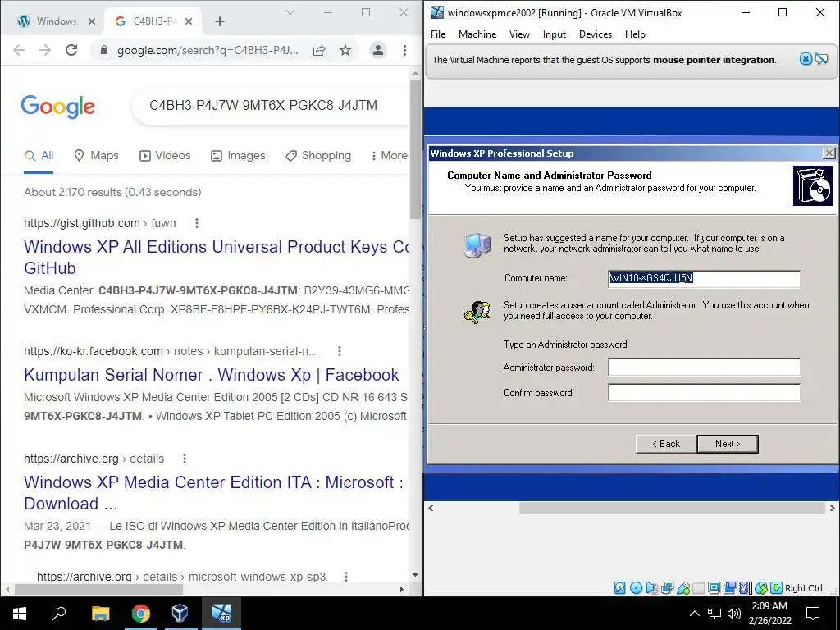The image size is (840, 630).
Task: Click Next in Windows XP Setup
Action: click(728, 444)
